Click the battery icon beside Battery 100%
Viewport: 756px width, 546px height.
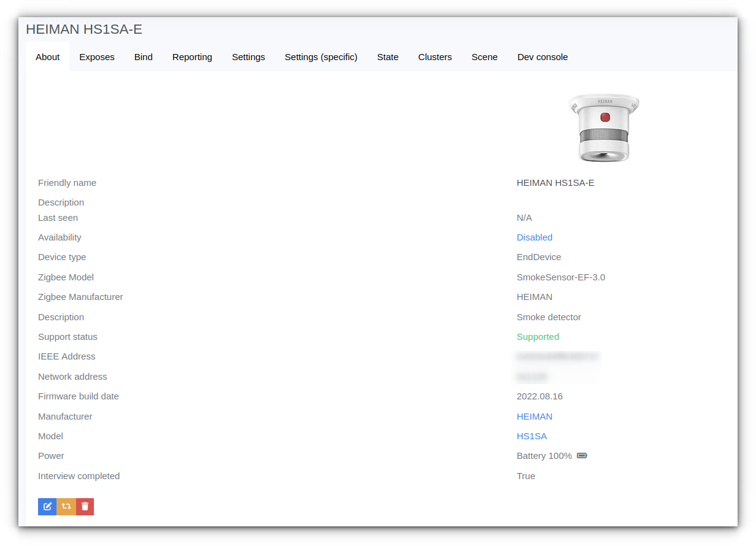click(582, 456)
